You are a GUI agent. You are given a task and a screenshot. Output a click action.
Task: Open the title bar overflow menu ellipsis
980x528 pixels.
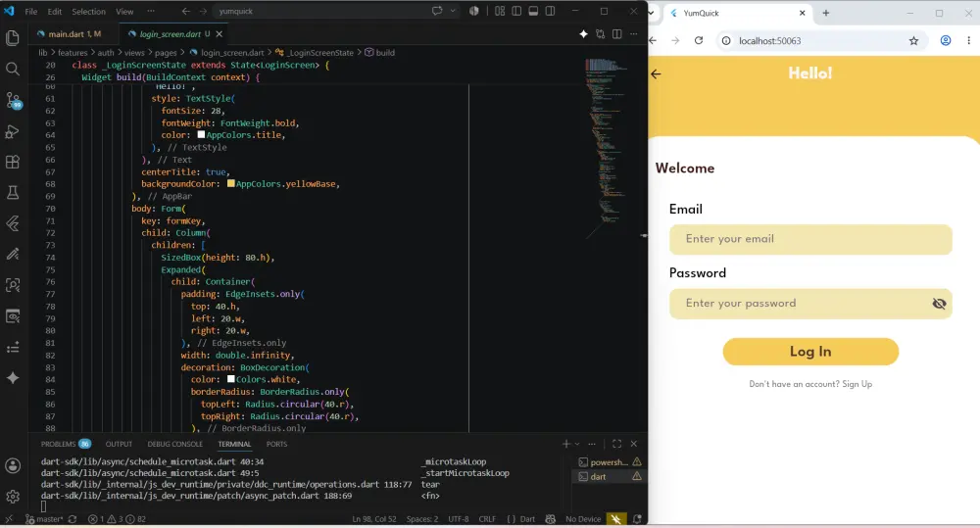[x=151, y=11]
